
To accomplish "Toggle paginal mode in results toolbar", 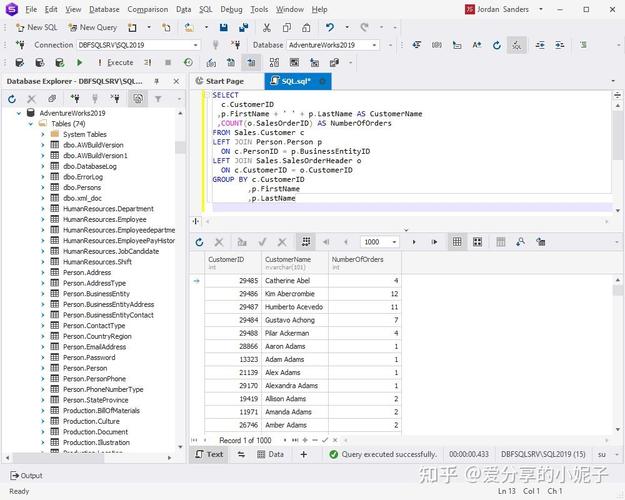I will [x=306, y=241].
